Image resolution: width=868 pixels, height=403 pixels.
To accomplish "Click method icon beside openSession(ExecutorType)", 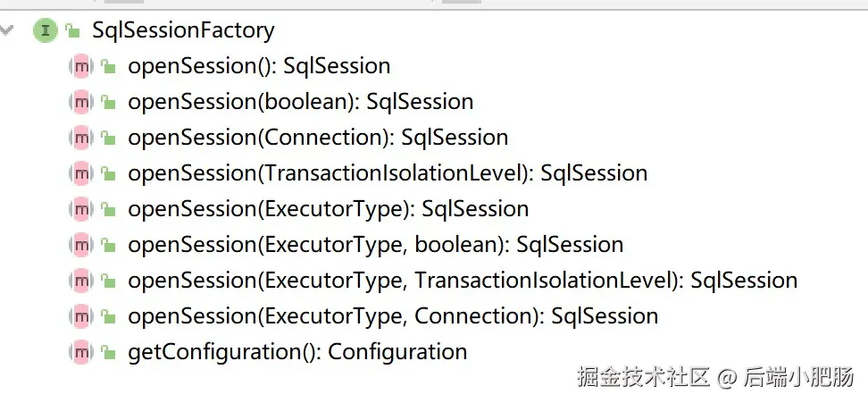I will coord(81,209).
